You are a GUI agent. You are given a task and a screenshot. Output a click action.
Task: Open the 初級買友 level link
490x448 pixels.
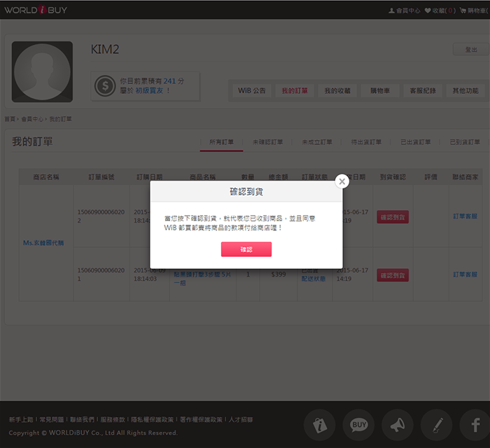pos(149,90)
